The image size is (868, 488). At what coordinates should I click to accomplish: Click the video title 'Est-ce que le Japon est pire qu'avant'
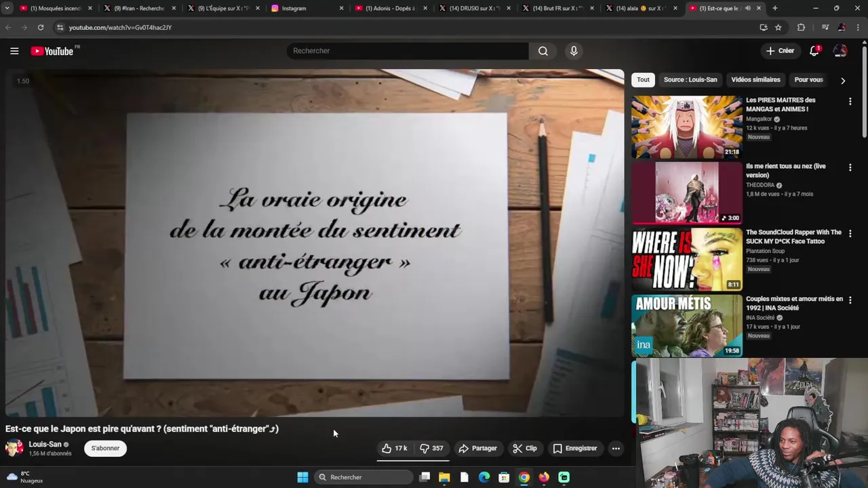click(142, 428)
